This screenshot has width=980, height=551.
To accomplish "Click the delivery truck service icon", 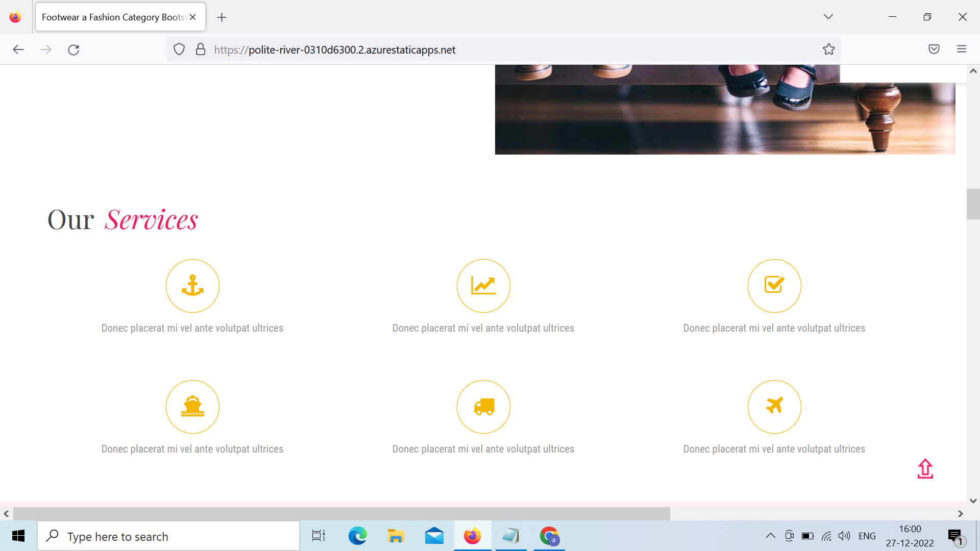I will pyautogui.click(x=483, y=407).
